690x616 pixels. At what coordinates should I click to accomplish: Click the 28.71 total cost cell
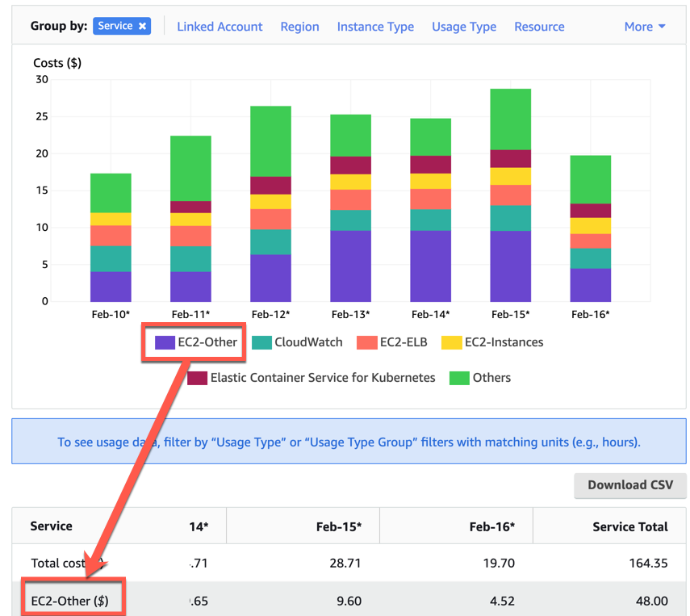[345, 564]
